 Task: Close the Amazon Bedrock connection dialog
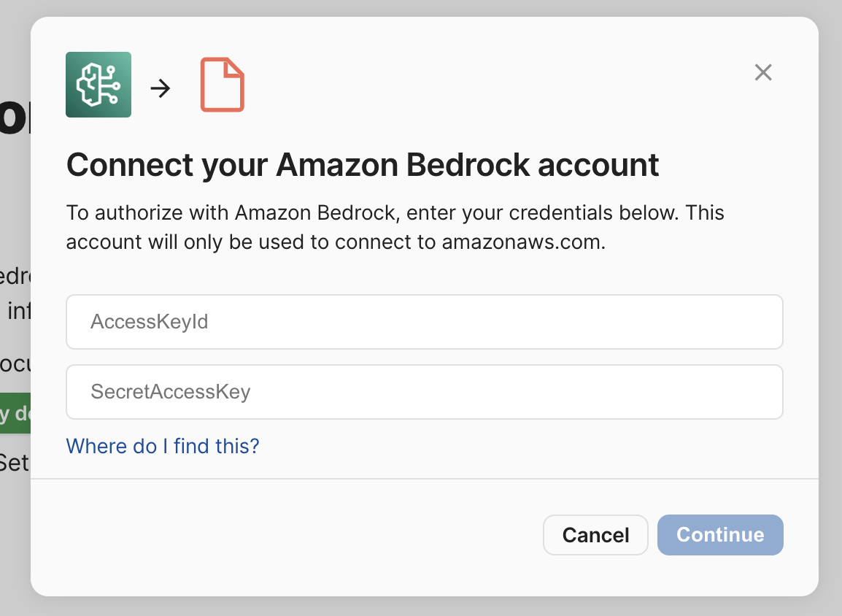coord(763,72)
